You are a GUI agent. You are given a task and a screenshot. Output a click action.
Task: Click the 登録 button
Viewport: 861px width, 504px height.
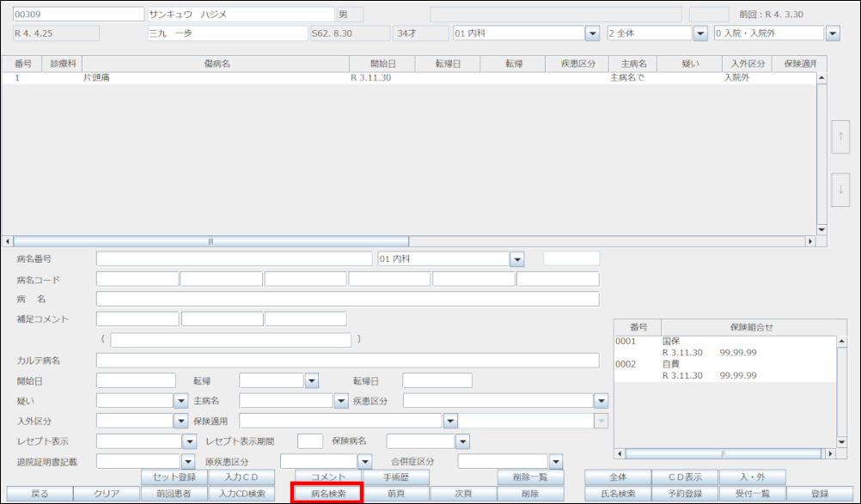(820, 494)
